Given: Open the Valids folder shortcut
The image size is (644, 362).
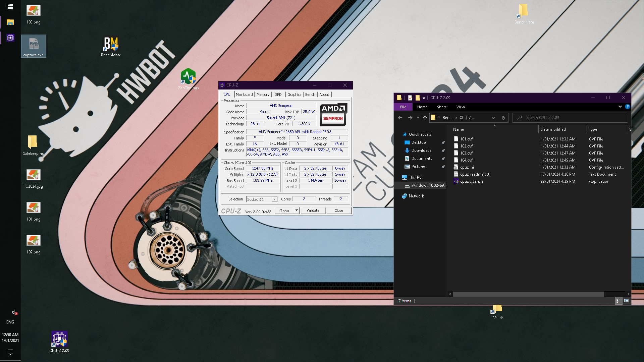Looking at the screenshot, I should 498,312.
